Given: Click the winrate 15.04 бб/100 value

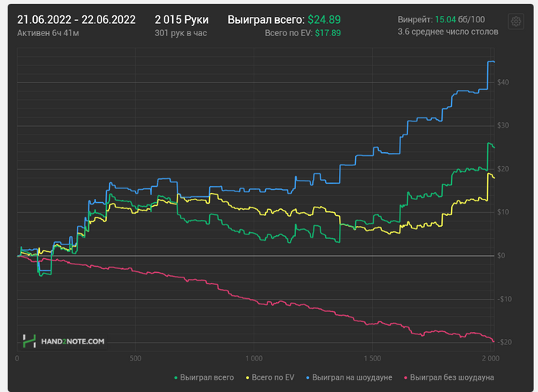Looking at the screenshot, I should tap(460, 19).
